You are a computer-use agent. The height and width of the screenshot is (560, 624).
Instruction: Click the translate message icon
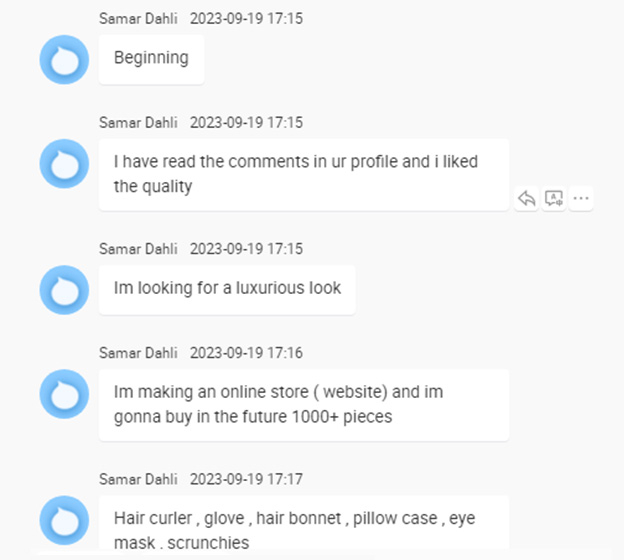554,198
